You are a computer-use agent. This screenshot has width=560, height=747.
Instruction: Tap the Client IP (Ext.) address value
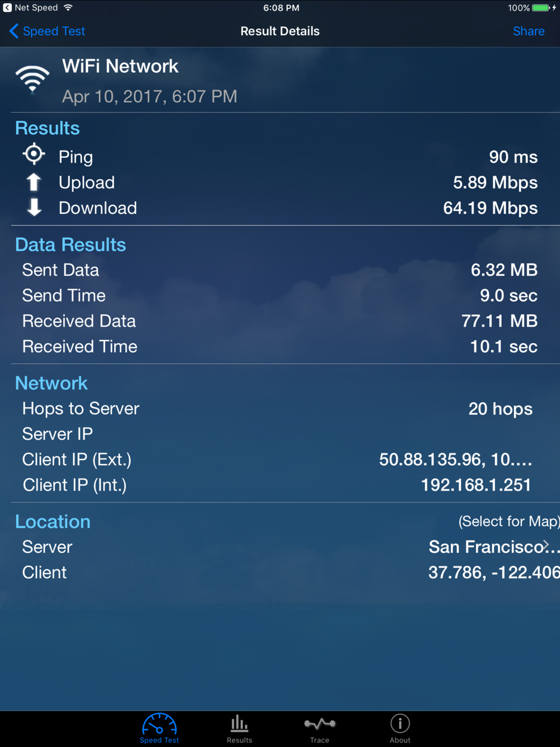click(x=455, y=460)
